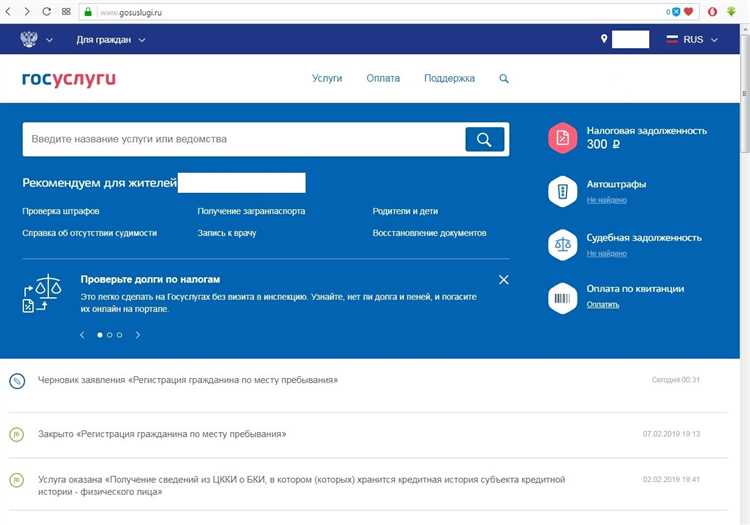
Task: Click the scales tax debts banner icon
Action: [42, 293]
